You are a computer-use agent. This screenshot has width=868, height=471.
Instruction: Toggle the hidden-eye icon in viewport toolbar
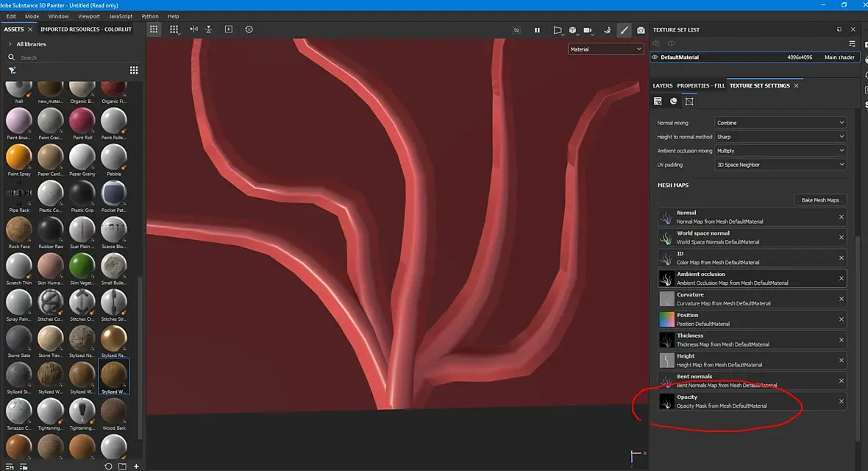516,30
